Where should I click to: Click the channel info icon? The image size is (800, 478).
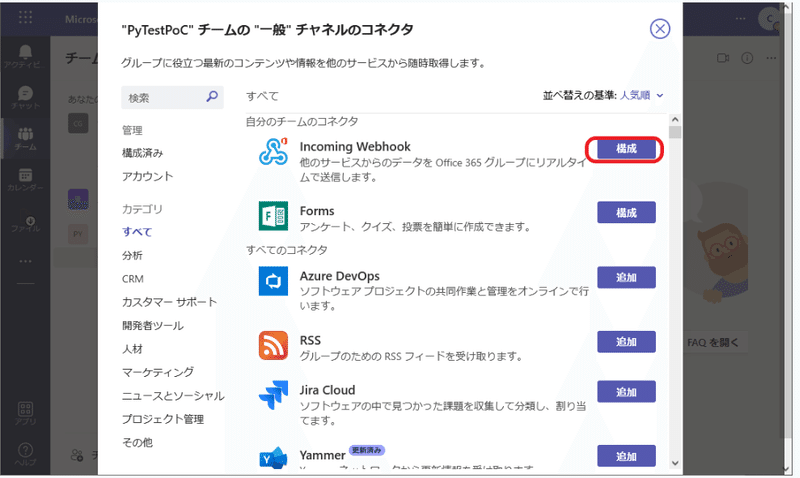pos(747,58)
